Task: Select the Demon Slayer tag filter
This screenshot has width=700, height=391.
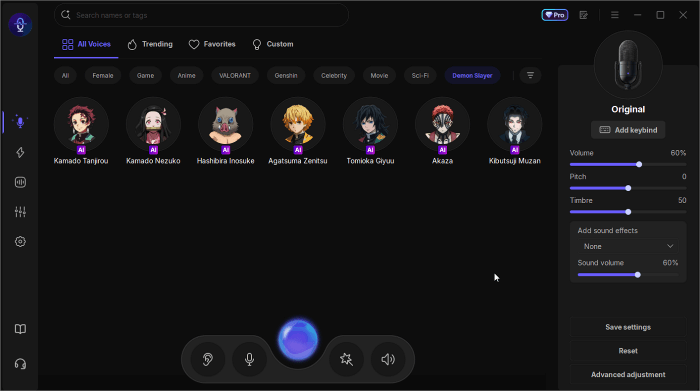Action: [472, 75]
